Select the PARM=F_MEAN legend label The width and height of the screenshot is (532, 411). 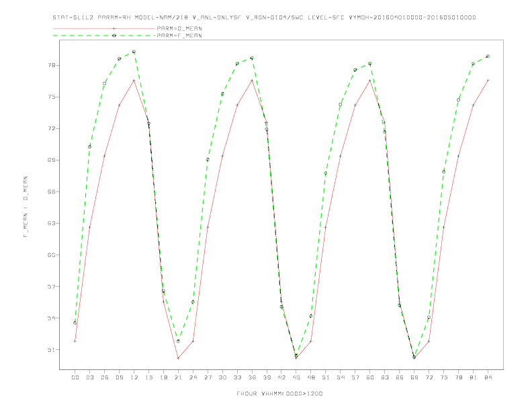point(179,36)
